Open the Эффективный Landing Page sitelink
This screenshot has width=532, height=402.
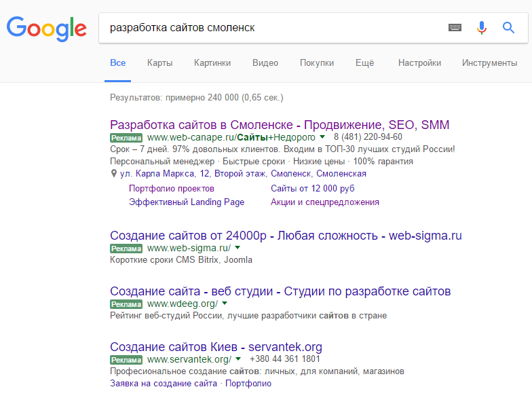[x=187, y=202]
